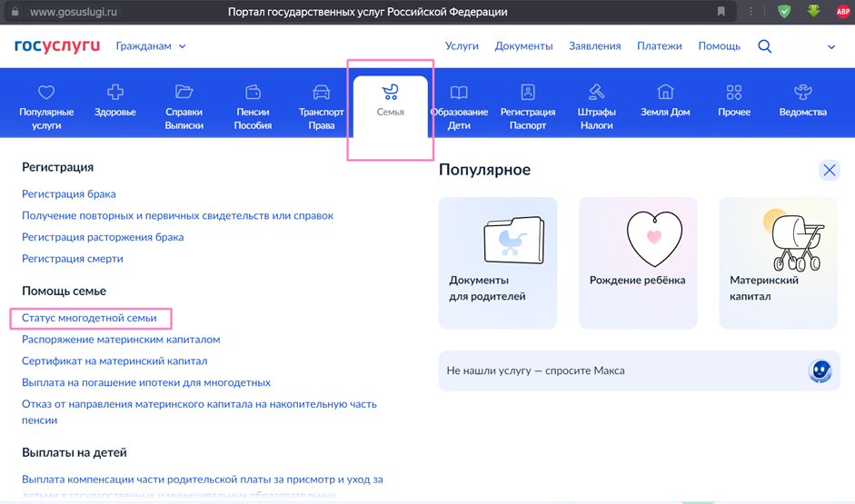Open the green download arrow extension
Image resolution: width=855 pixels, height=504 pixels.
813,11
